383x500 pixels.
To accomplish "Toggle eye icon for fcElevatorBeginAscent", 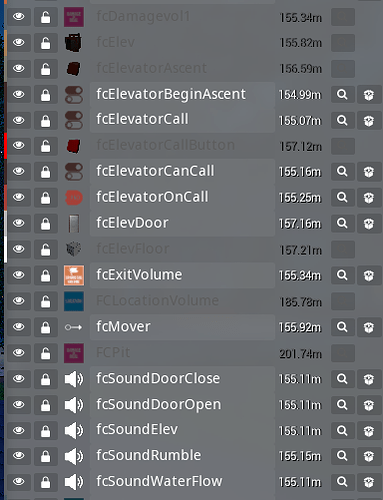I will [19, 95].
